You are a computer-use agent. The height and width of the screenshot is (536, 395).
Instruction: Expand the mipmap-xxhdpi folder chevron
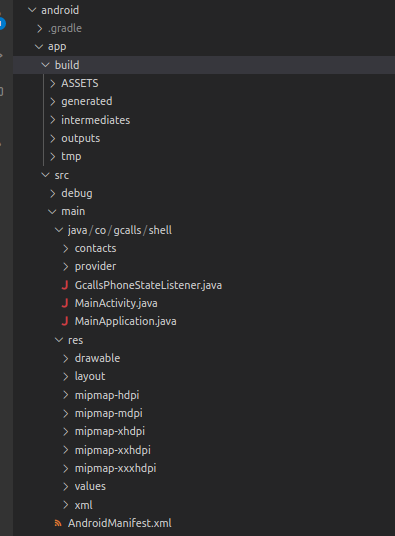point(66,450)
